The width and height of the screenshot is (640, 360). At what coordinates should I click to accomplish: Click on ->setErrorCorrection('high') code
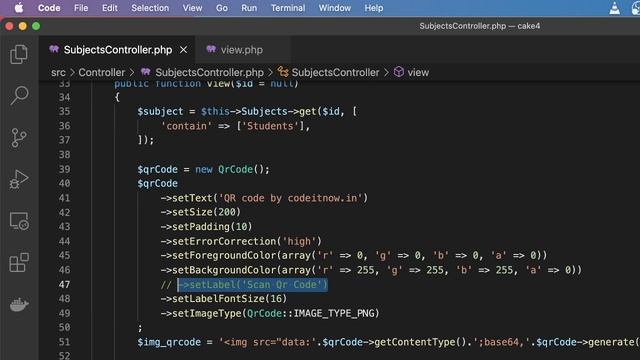(x=241, y=241)
